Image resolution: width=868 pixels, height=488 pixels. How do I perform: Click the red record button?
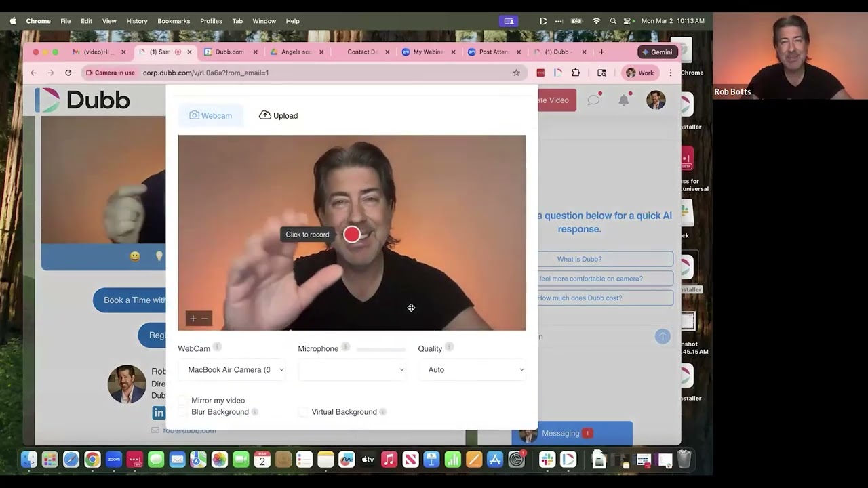pyautogui.click(x=351, y=235)
